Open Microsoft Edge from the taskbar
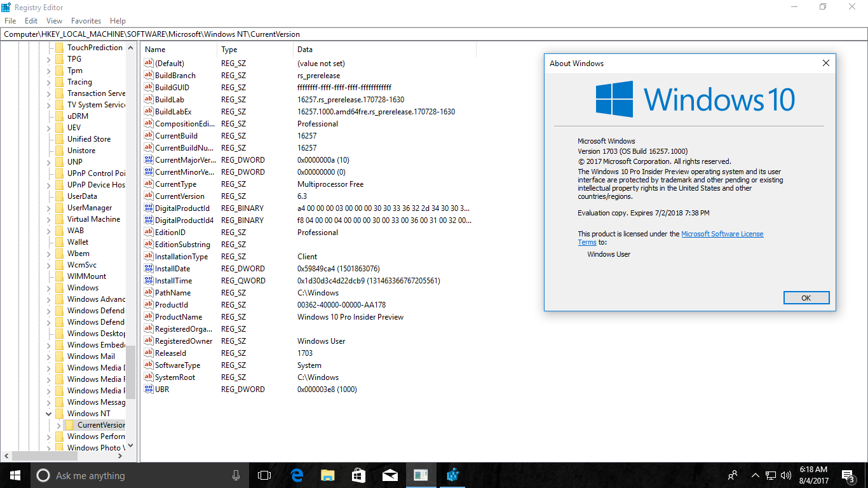 pos(296,475)
